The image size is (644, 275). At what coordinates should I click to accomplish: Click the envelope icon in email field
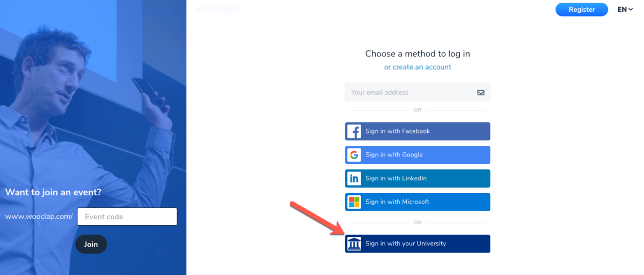pos(481,92)
